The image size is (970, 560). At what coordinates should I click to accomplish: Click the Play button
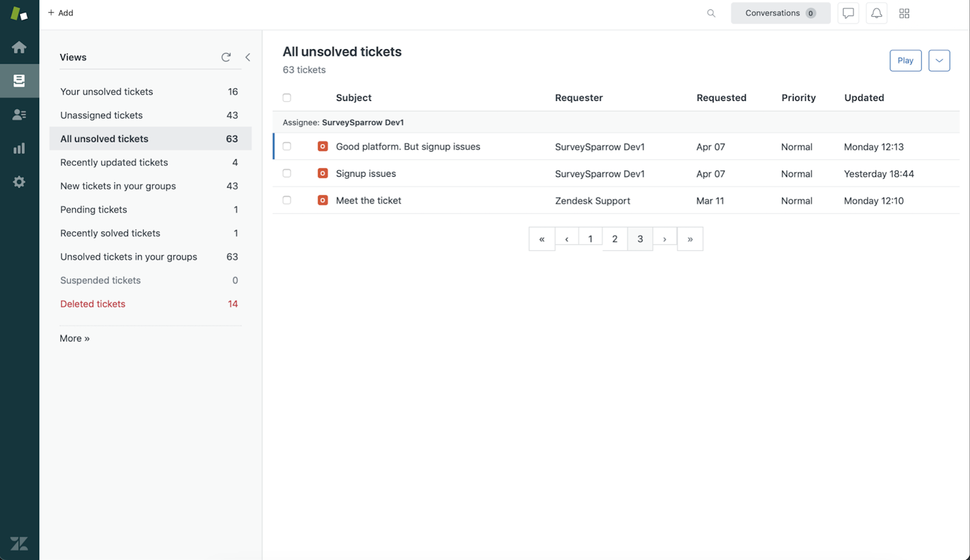[x=905, y=61]
